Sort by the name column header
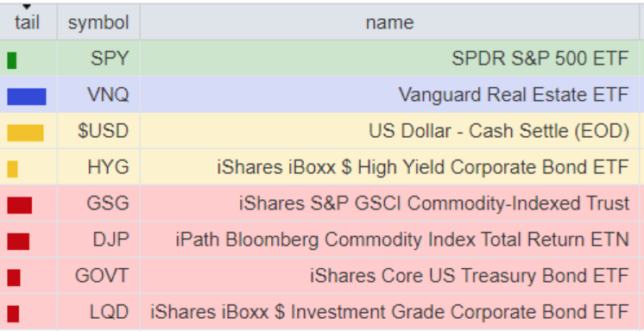The image size is (644, 331). (x=389, y=22)
